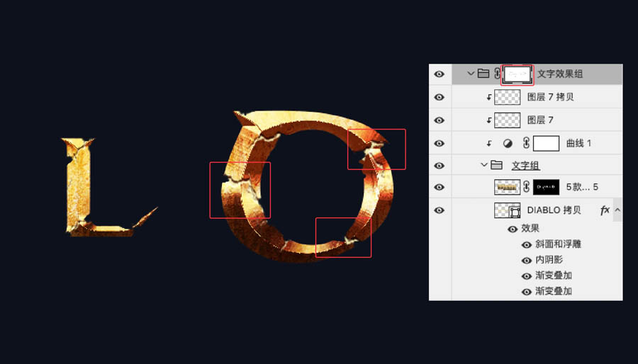Click the curves adjustment icon on 曲线 1
The height and width of the screenshot is (364, 638).
point(508,143)
